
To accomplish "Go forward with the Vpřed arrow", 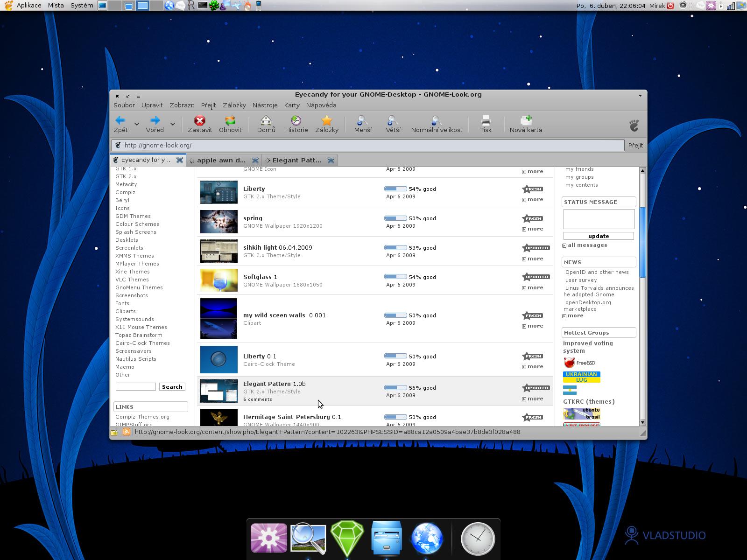I will [155, 124].
